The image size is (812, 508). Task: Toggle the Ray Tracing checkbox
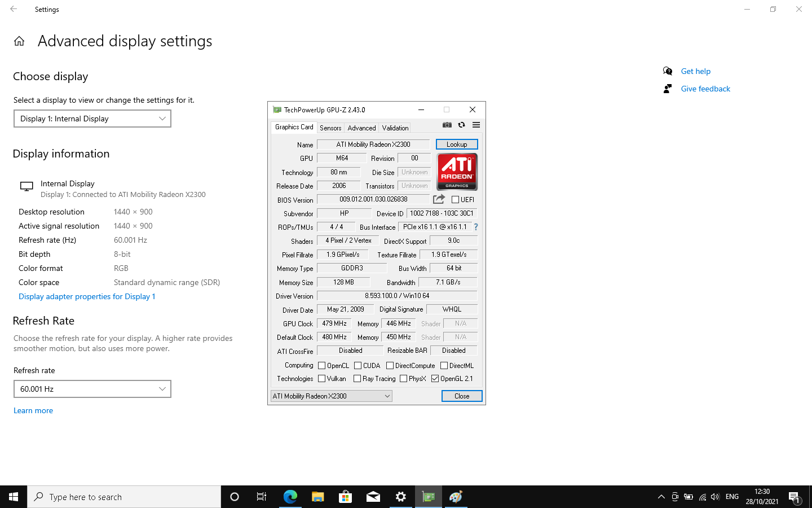[357, 379]
